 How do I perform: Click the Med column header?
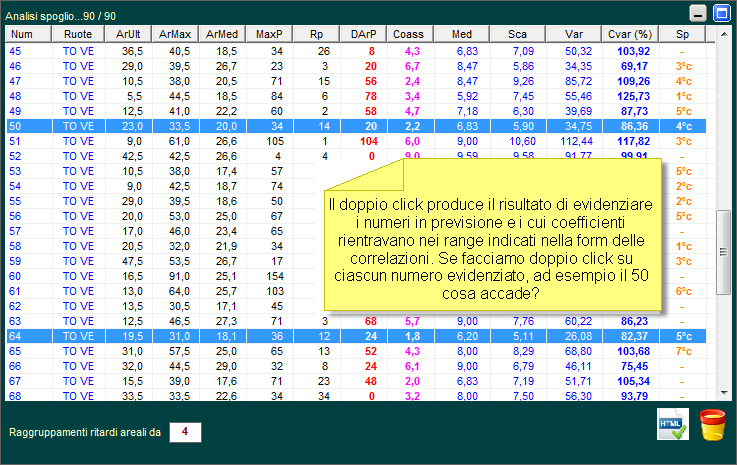[462, 34]
